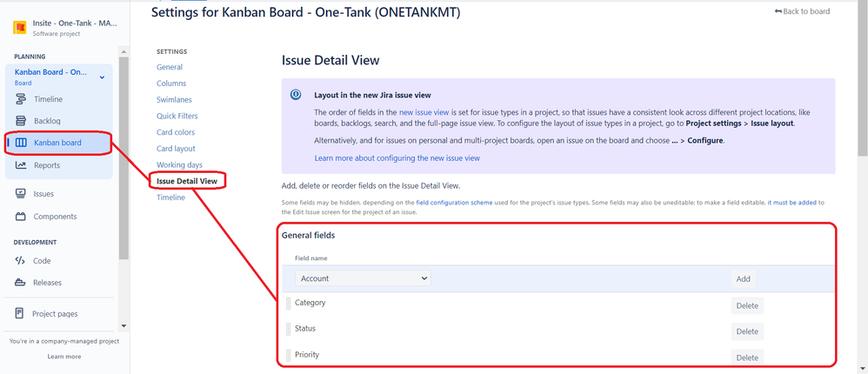868x374 pixels.
Task: Click the Back to board link
Action: (802, 11)
